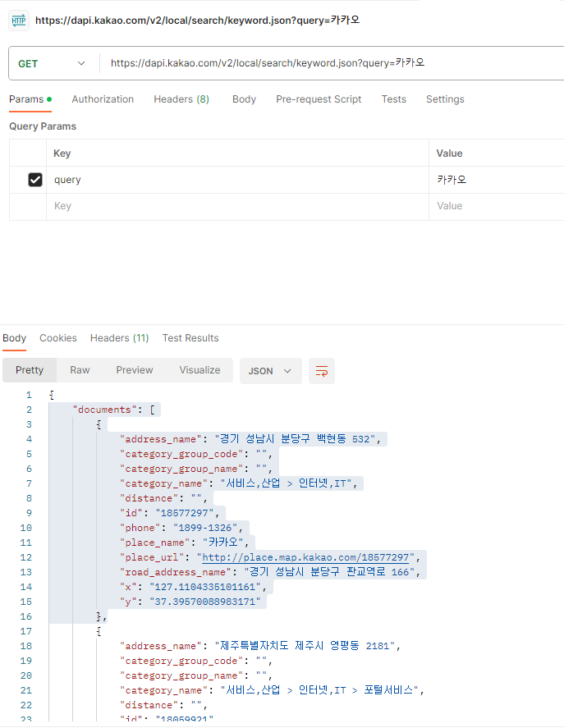Click the place_name value "카카오"

point(222,543)
